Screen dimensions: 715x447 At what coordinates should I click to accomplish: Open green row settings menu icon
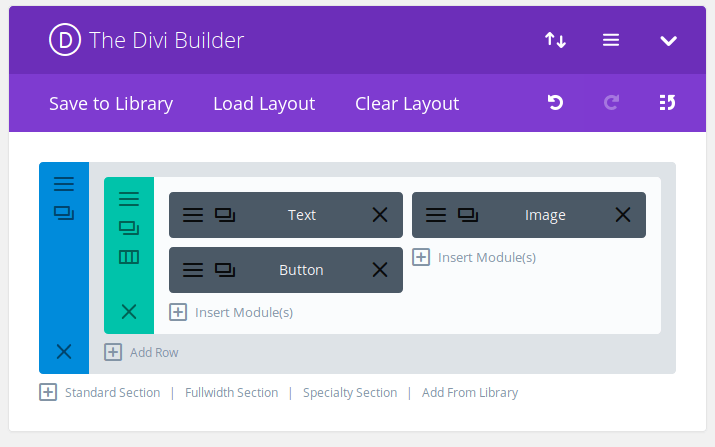(129, 199)
